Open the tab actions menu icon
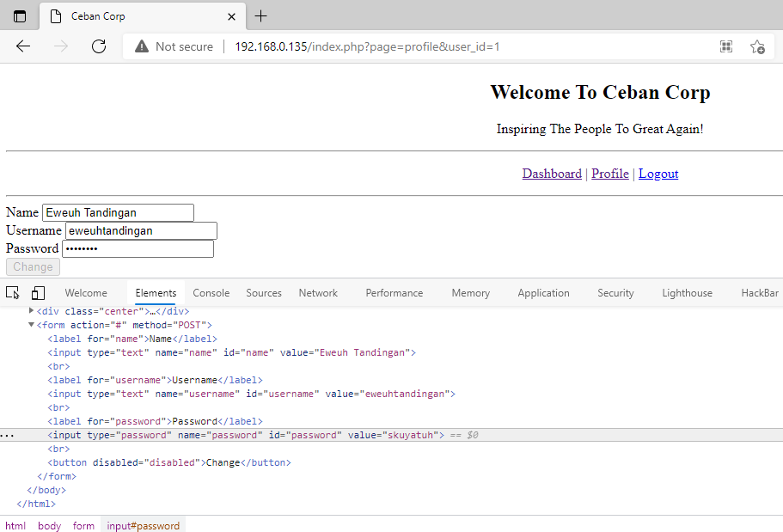 point(20,16)
